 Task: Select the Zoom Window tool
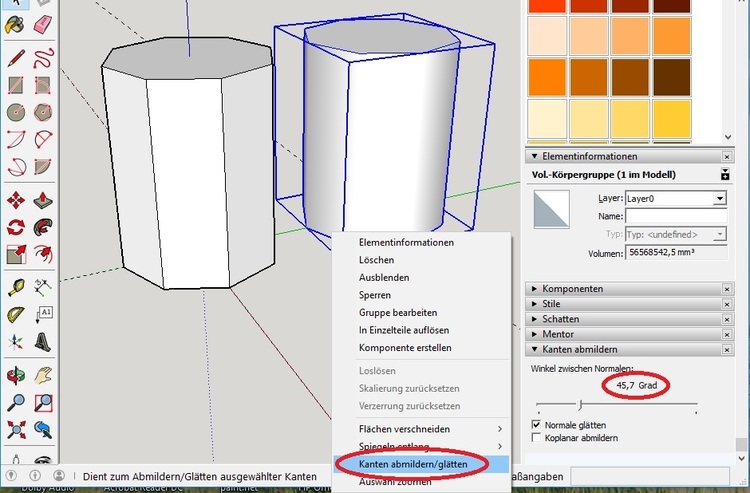[43, 403]
